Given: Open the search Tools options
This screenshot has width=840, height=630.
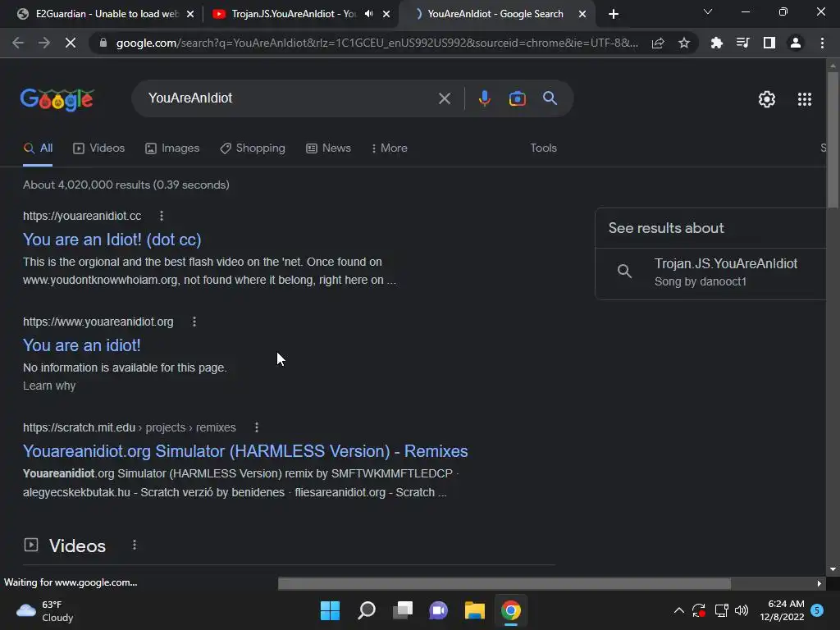Looking at the screenshot, I should coord(543,148).
